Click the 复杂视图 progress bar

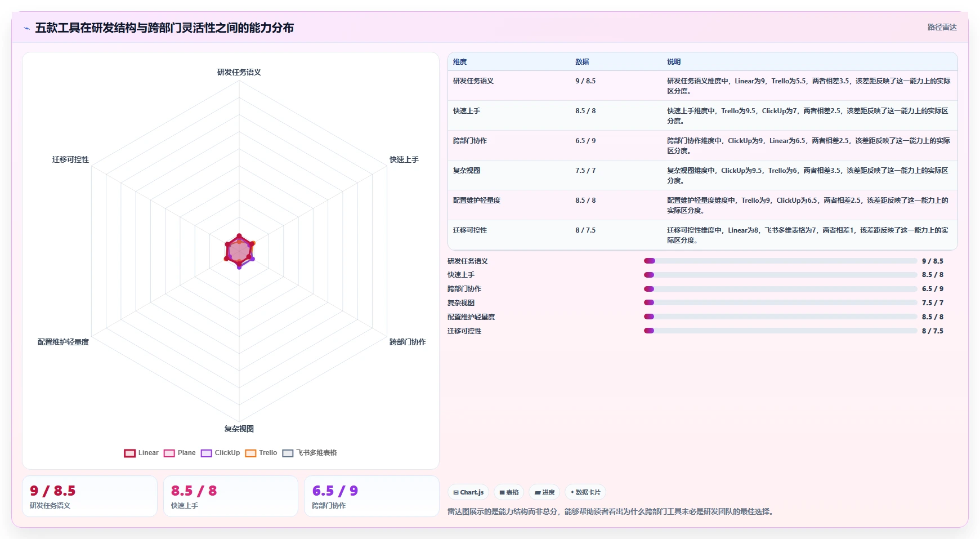[780, 303]
